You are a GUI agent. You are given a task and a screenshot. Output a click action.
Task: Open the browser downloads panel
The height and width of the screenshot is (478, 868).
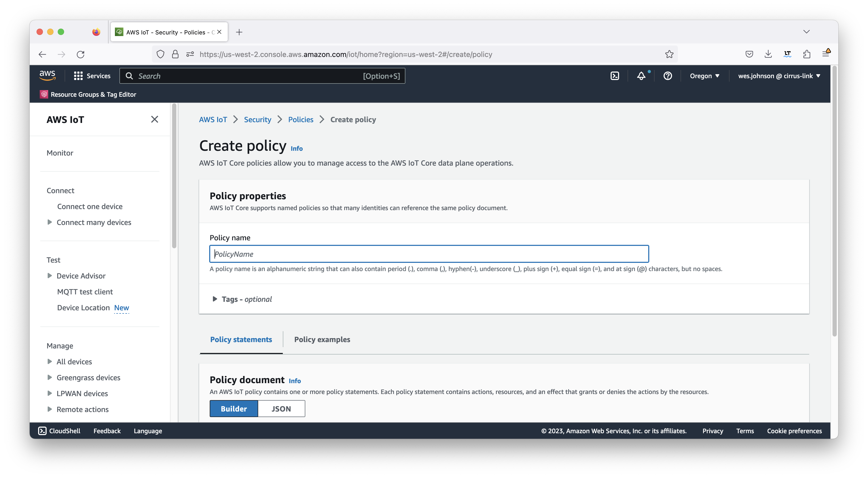pyautogui.click(x=768, y=54)
